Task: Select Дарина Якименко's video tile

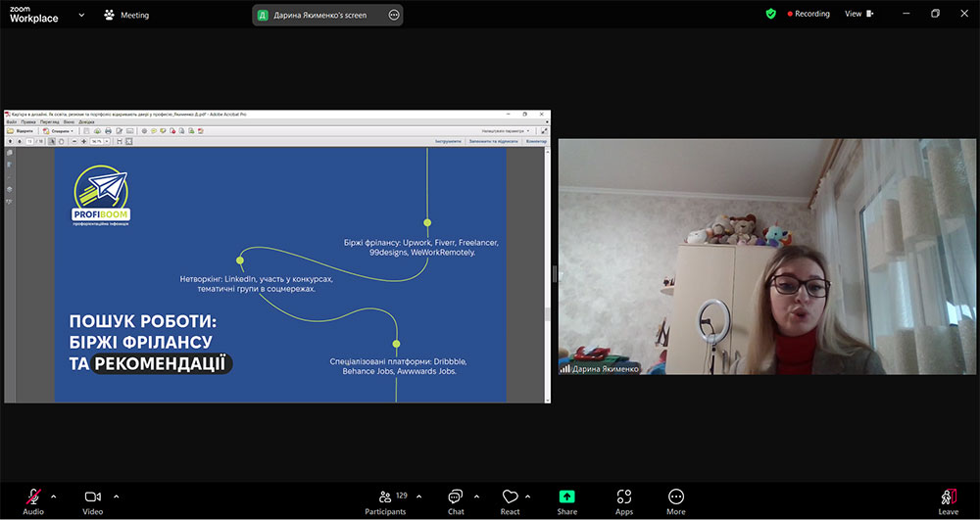Action: pyautogui.click(x=767, y=257)
